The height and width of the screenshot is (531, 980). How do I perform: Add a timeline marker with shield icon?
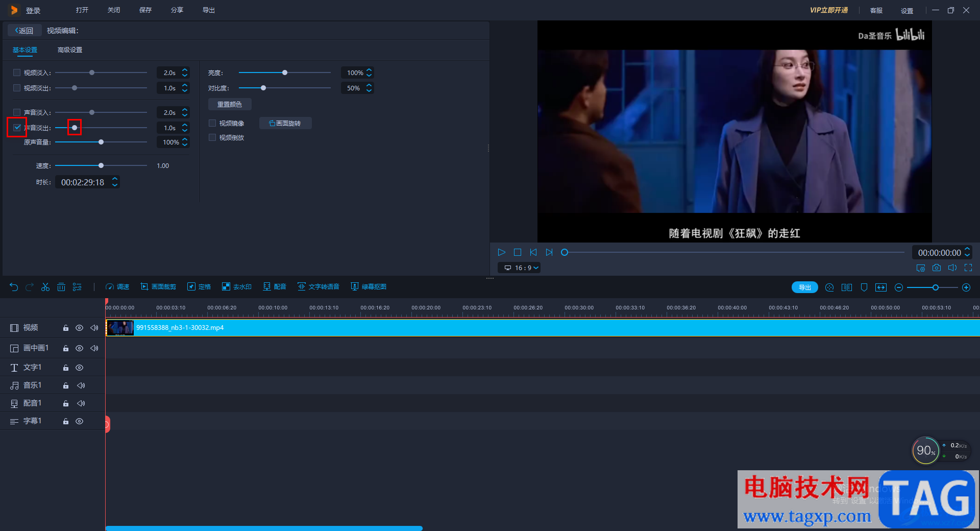tap(864, 287)
